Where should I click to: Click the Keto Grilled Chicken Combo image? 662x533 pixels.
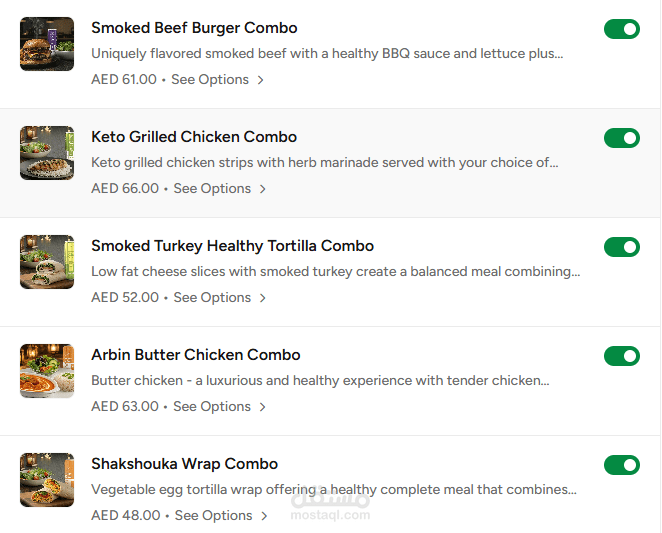point(47,153)
